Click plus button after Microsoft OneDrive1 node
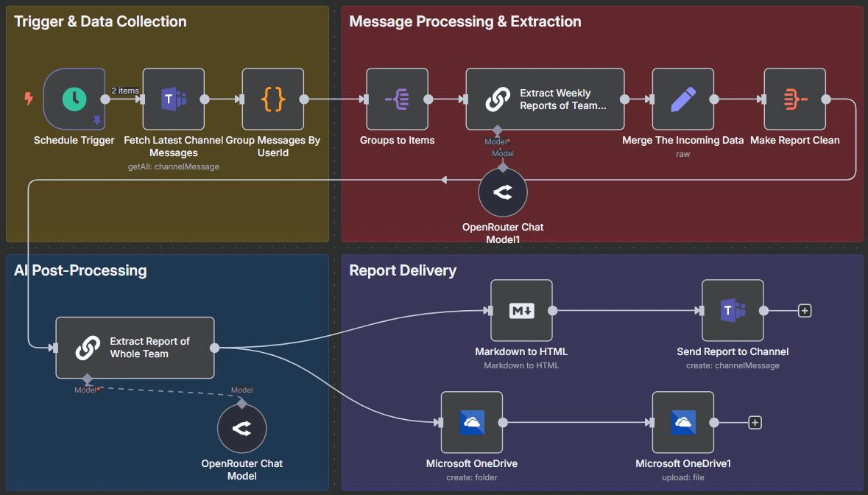868x495 pixels. [x=755, y=423]
